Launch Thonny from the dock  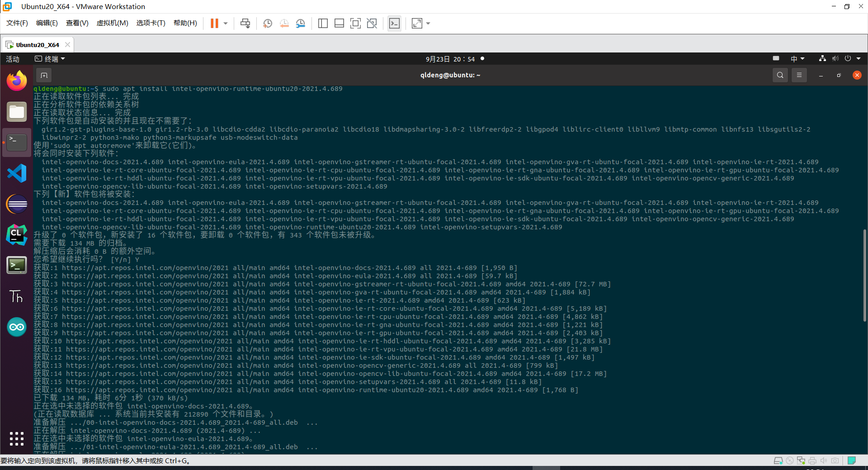(17, 296)
